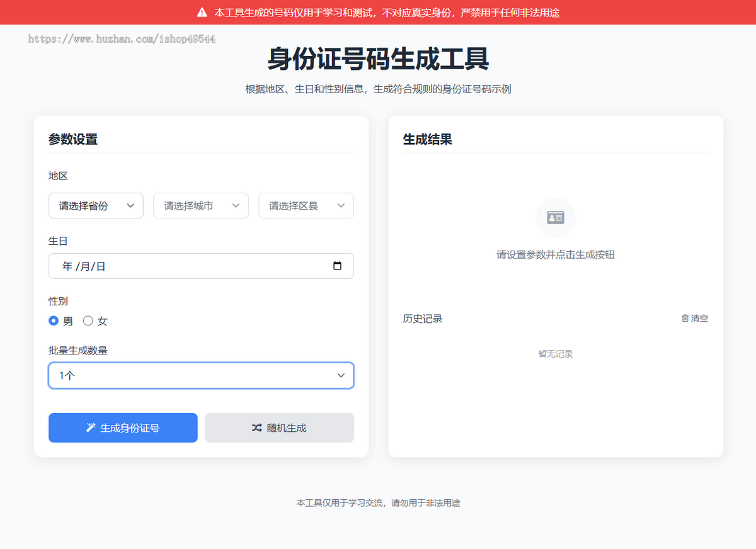Image resolution: width=756 pixels, height=549 pixels.
Task: Select the 女 gender radio button
Action: point(88,320)
